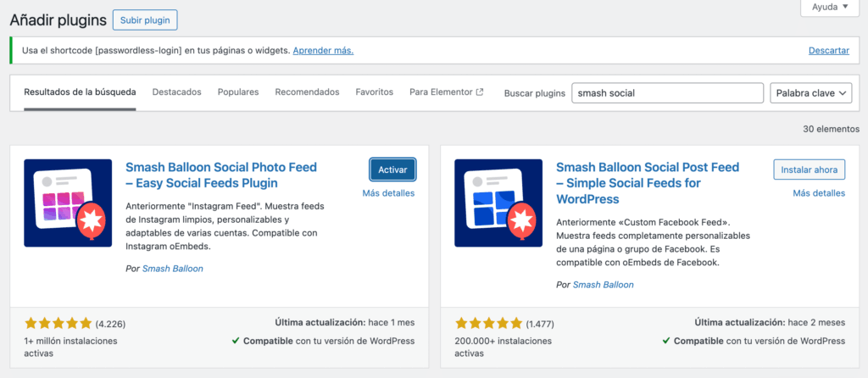This screenshot has width=868, height=378.
Task: Go to the Favoritos tab
Action: (374, 92)
